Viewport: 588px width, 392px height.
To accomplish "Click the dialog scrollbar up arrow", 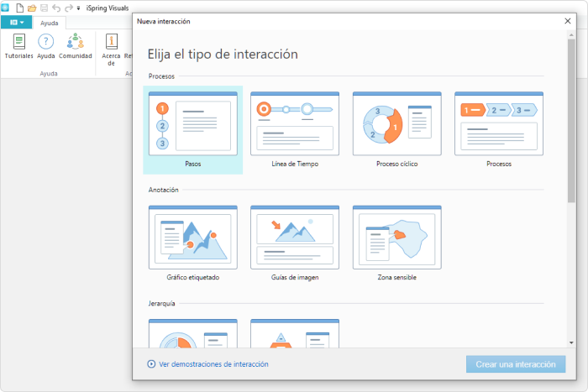I will 571,35.
